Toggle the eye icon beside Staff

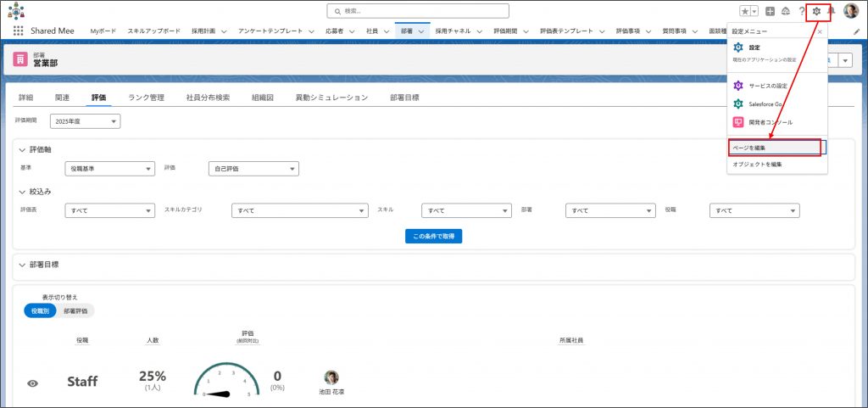pyautogui.click(x=33, y=383)
